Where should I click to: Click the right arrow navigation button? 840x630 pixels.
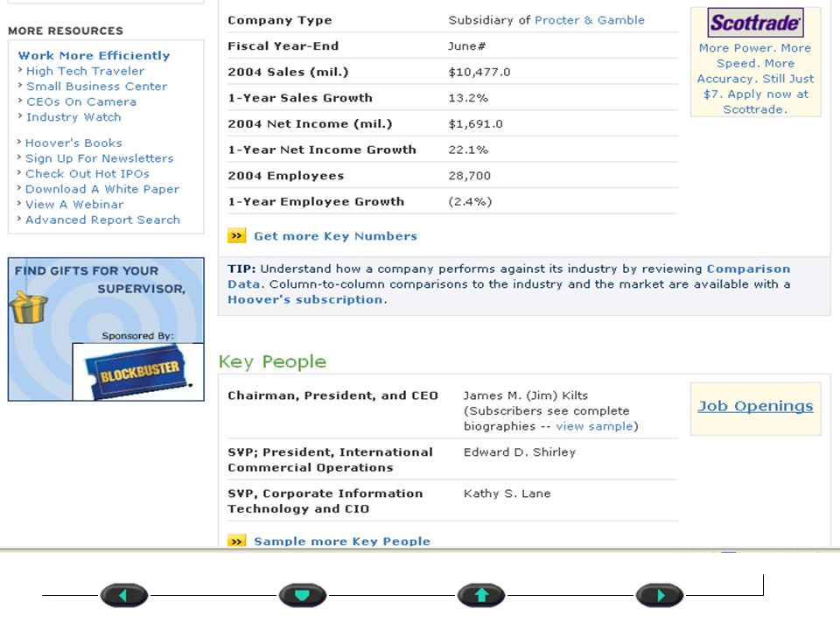pyautogui.click(x=660, y=595)
